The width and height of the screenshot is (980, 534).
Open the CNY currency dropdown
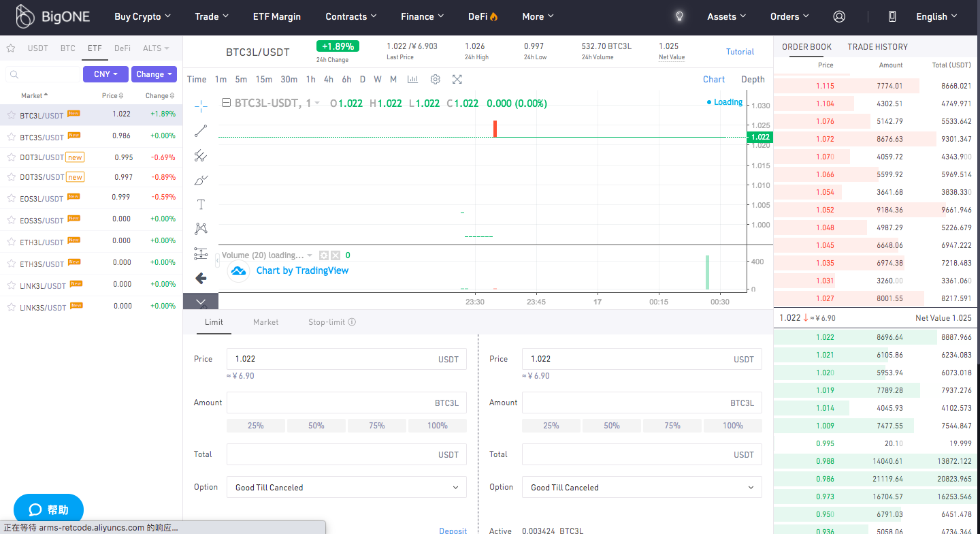tap(105, 74)
